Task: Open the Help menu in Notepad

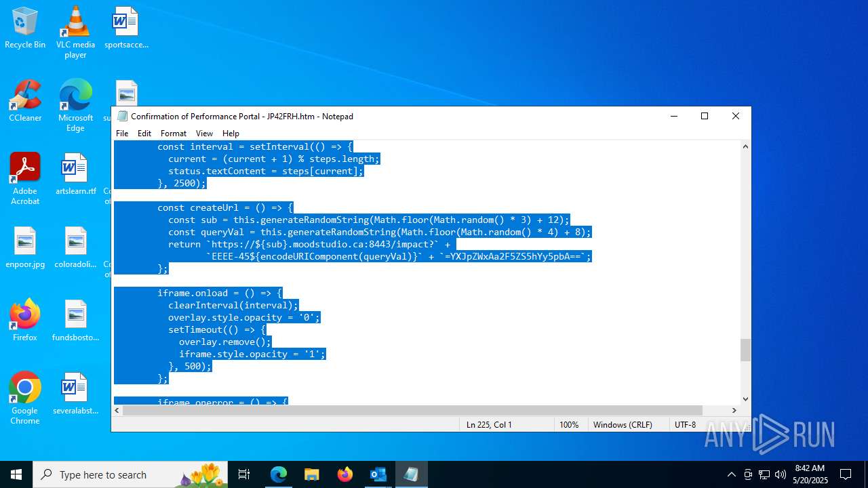Action: click(x=231, y=134)
